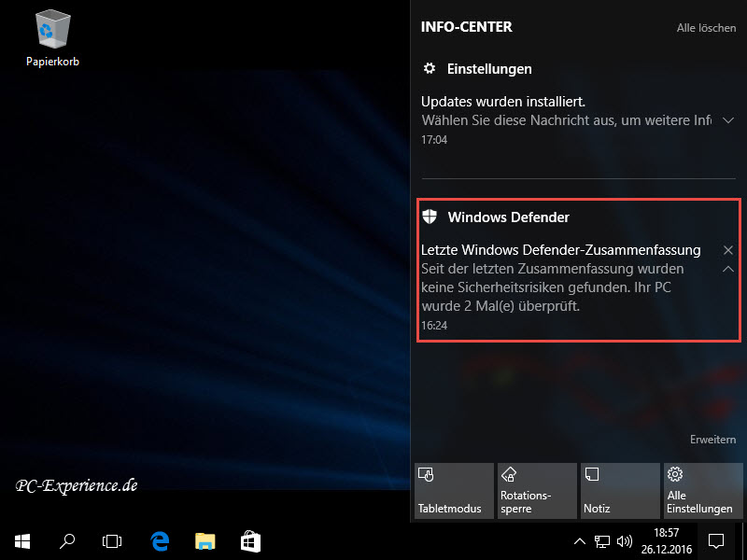Open the Windows Store taskbar icon

coord(249,540)
